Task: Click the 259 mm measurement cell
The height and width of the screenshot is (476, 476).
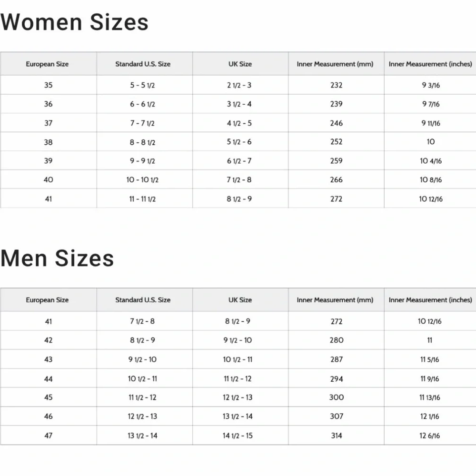Action: coord(336,161)
